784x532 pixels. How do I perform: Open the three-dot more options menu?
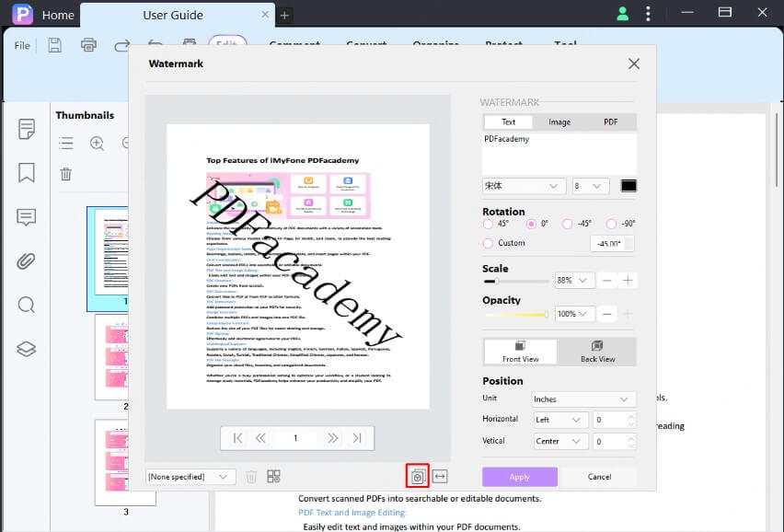[x=648, y=14]
